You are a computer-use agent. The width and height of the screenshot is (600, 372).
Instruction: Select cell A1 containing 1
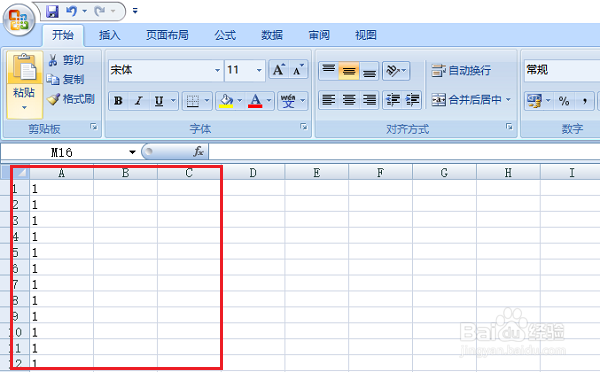(62, 188)
